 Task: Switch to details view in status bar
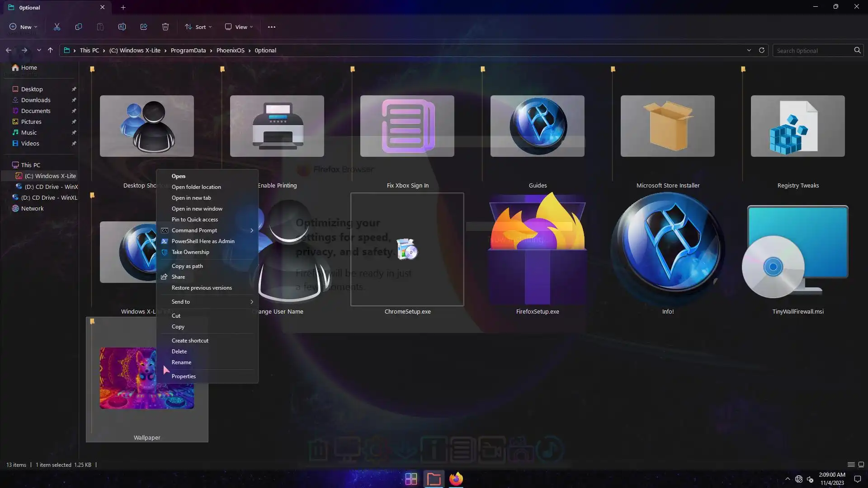click(851, 465)
